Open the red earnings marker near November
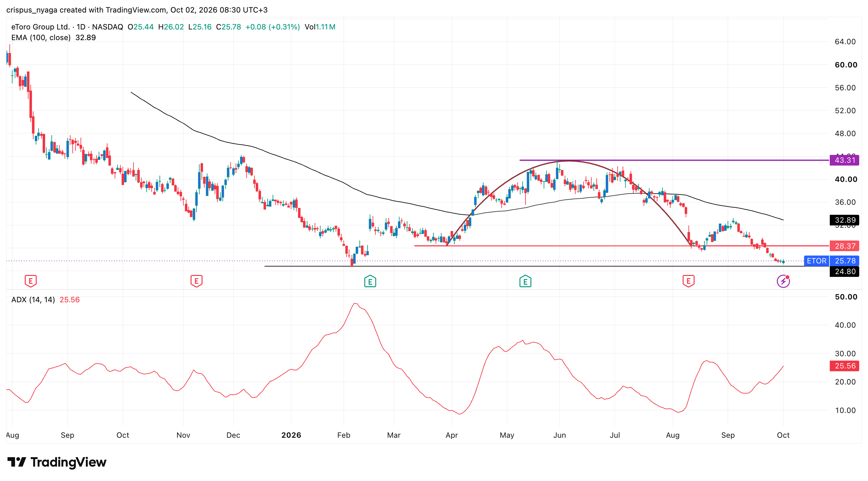 [x=196, y=281]
